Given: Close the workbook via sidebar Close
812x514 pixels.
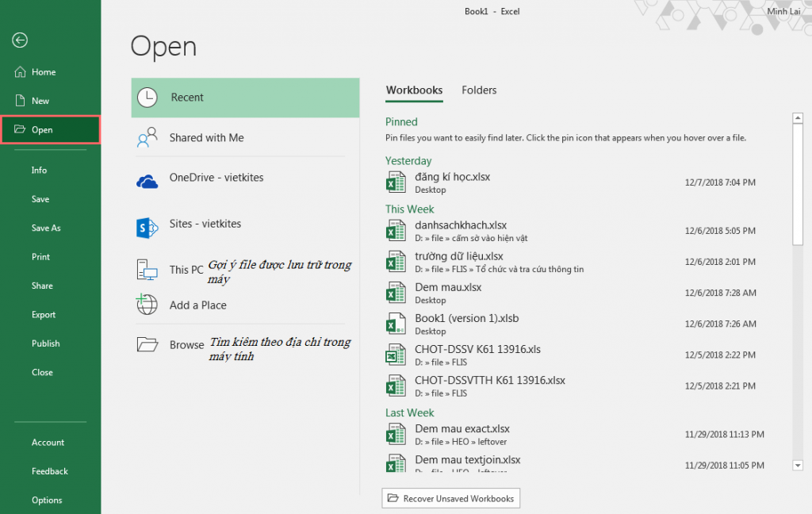Looking at the screenshot, I should [x=42, y=373].
